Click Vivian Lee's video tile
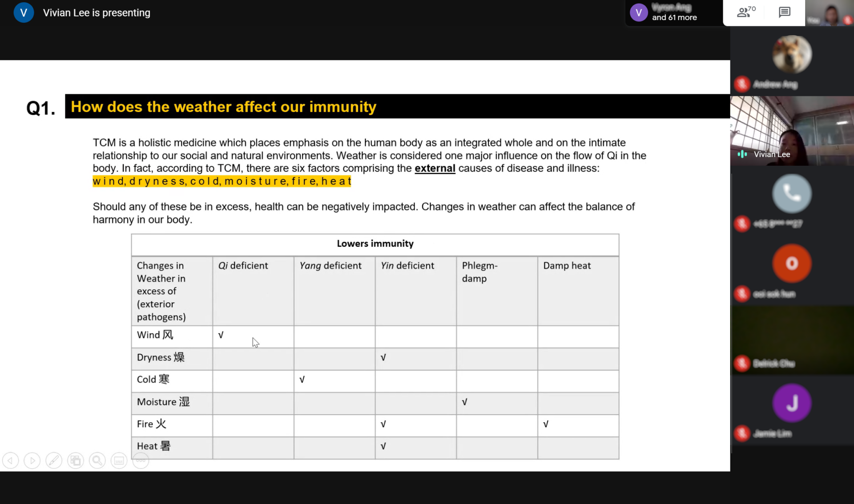Screen dimensions: 854x504 click(x=792, y=131)
